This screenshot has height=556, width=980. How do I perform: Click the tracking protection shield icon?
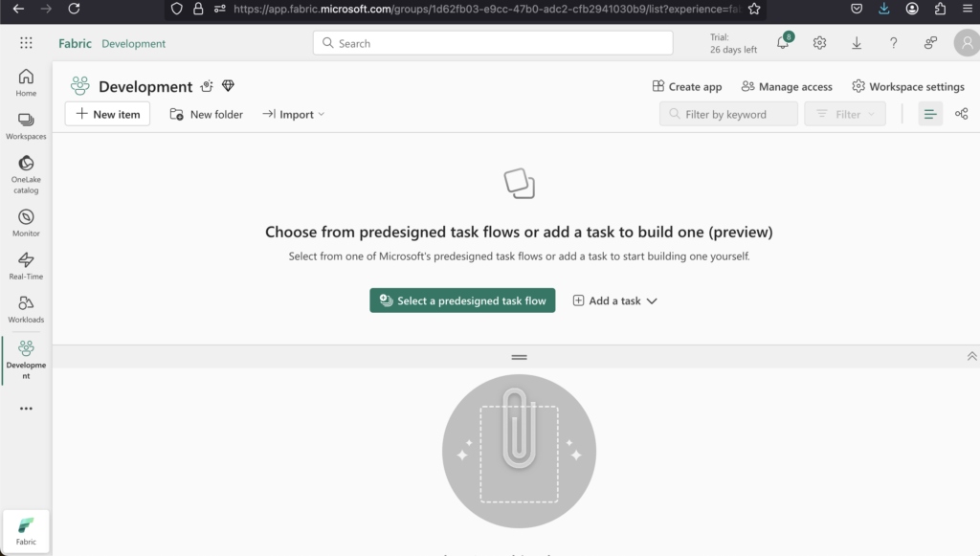(177, 9)
